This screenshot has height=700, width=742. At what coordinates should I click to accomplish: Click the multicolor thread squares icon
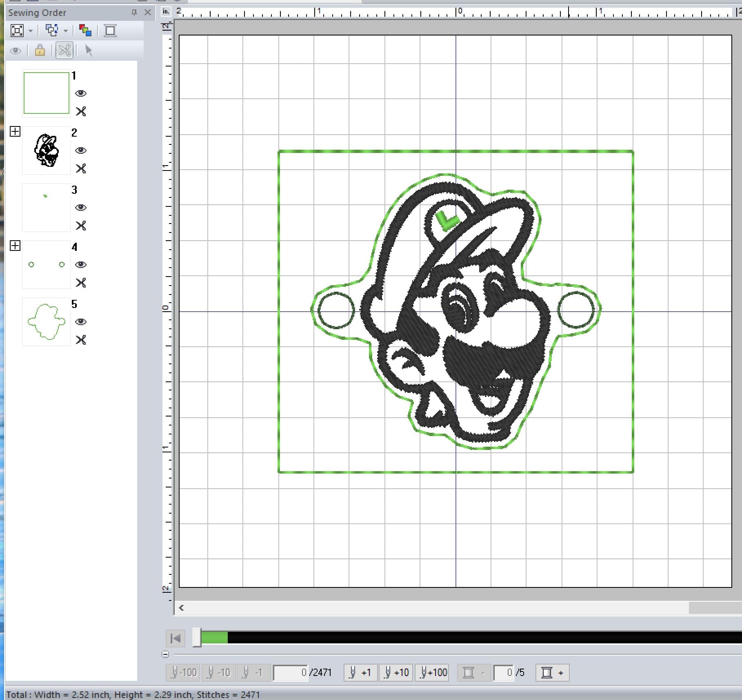[85, 31]
